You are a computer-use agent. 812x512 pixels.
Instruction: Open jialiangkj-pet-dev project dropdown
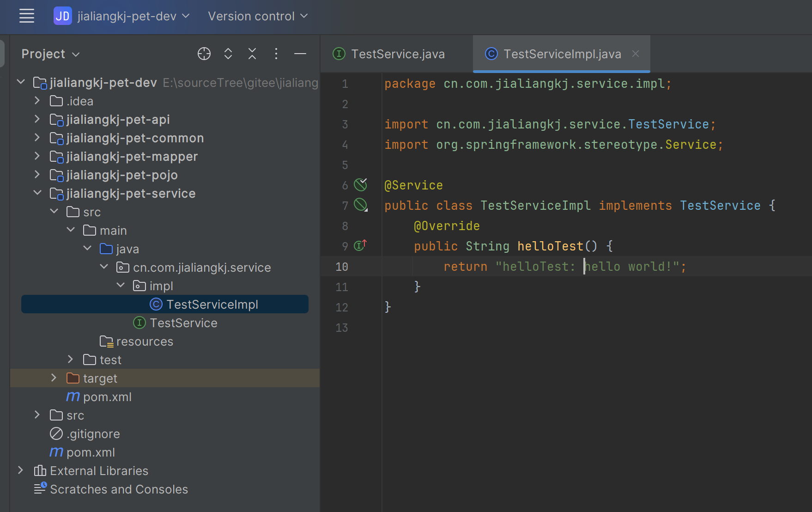pos(133,16)
